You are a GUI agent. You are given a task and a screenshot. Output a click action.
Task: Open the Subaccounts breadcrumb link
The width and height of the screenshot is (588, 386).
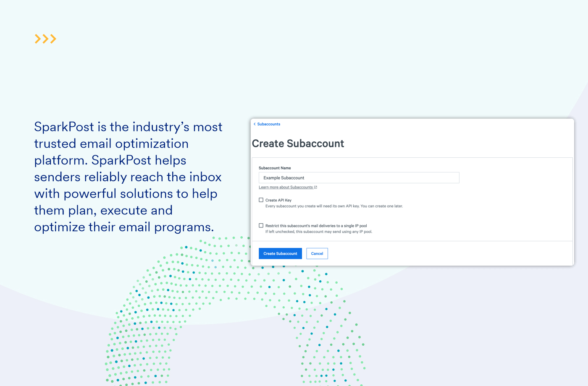point(269,124)
